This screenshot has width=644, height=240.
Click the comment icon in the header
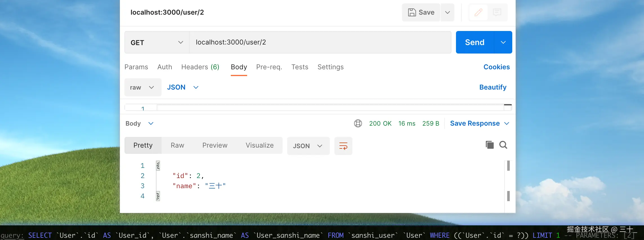click(x=497, y=12)
